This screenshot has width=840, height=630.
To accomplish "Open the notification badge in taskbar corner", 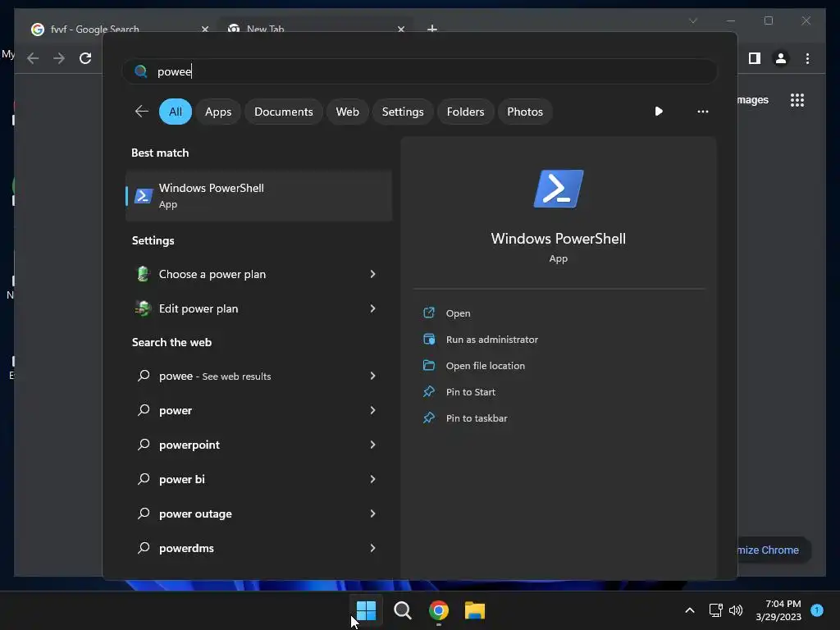I will point(817,610).
